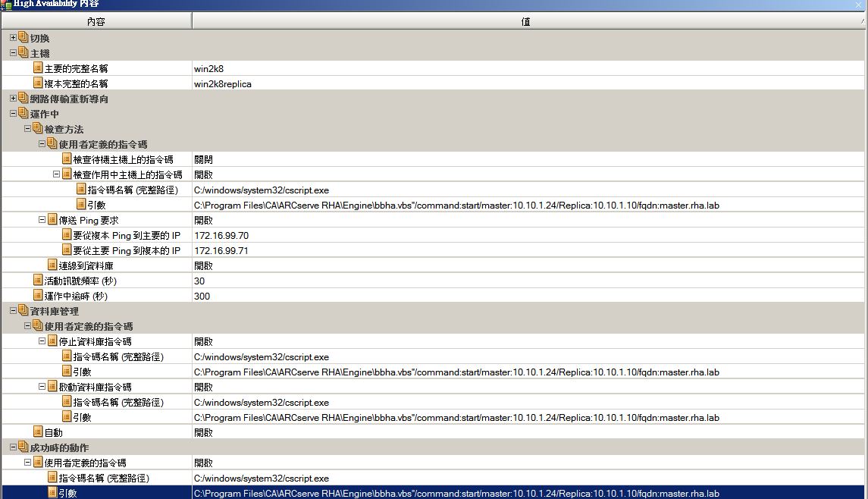Collapse the 成功時的動作 node
868x499 pixels.
(x=14, y=447)
